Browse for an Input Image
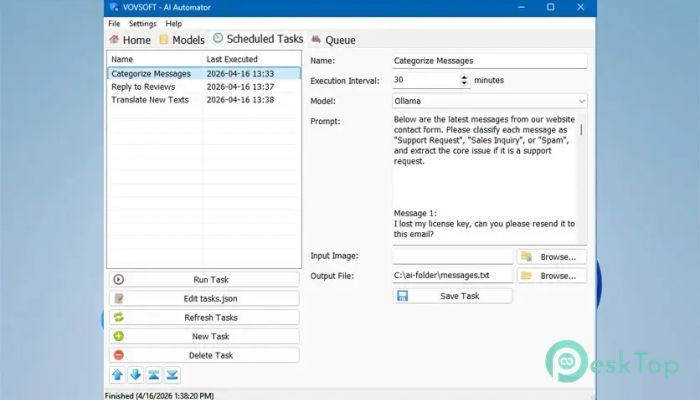The image size is (700, 400). pos(552,257)
